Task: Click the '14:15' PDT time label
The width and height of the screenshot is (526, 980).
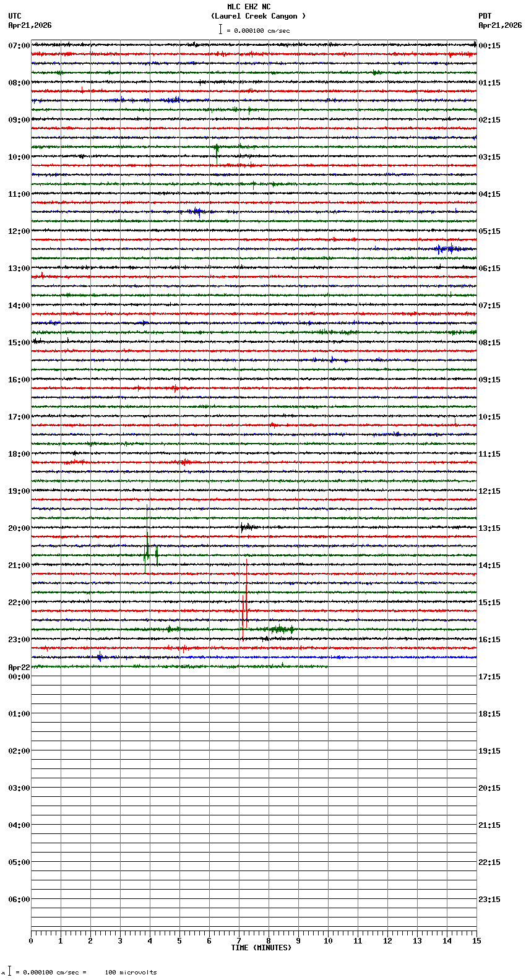Action: tap(489, 565)
